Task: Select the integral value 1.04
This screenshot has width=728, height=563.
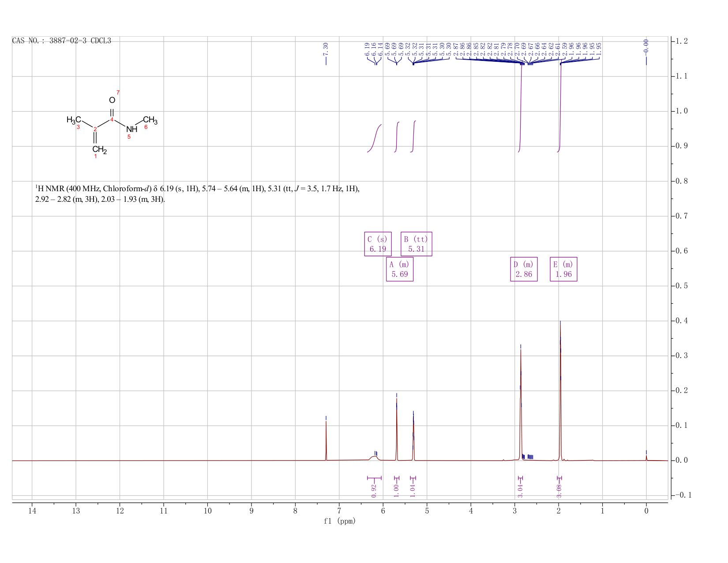Action: 413,491
